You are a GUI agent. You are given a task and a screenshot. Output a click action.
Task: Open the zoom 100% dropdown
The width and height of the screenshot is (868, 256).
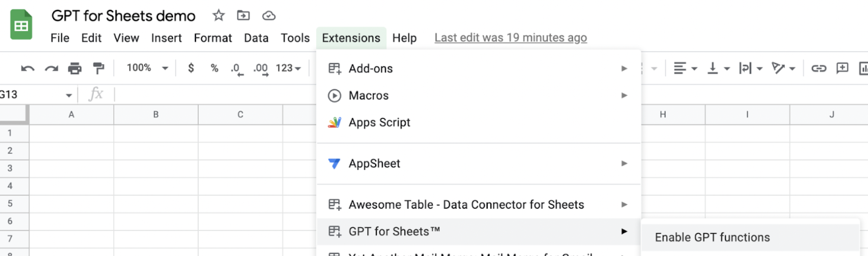[148, 68]
